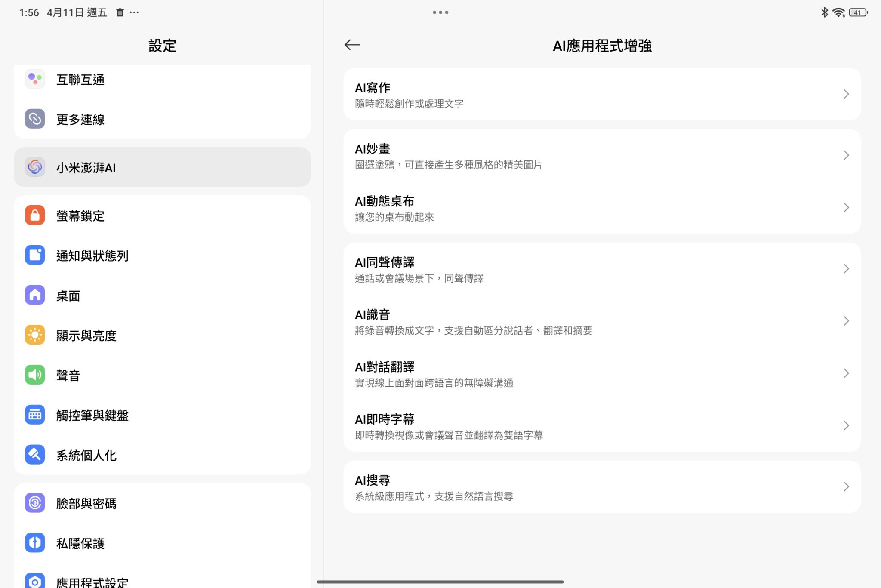Open AI妙畫 using its right arrow
This screenshot has height=588, width=881.
[x=846, y=155]
